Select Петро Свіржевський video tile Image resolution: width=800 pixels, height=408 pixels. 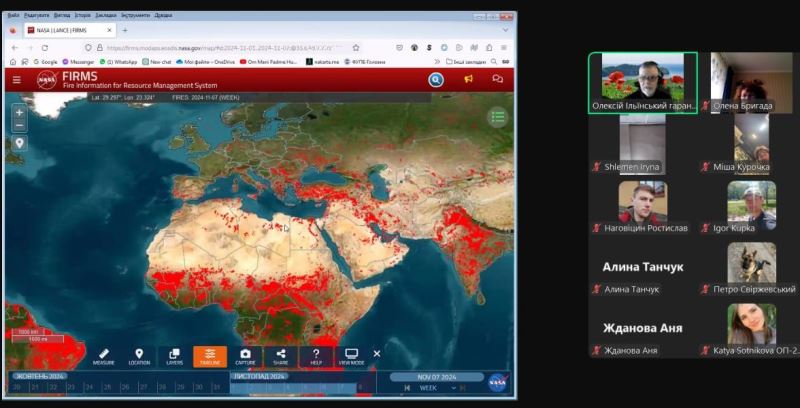[x=752, y=266]
